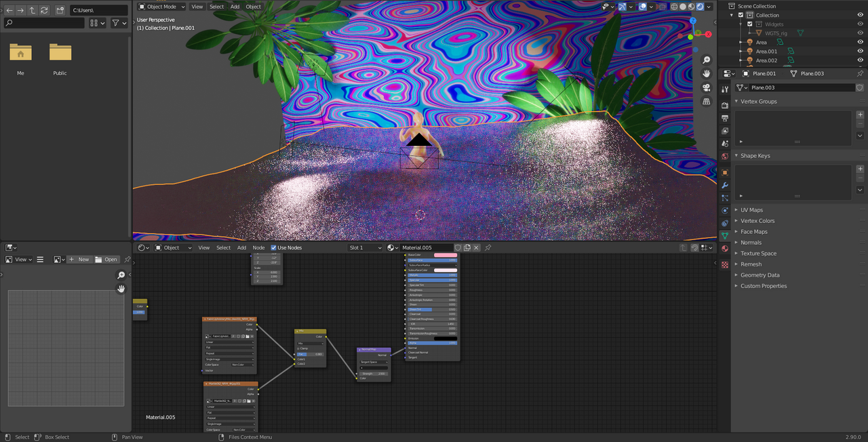
Task: Open Modifier wrench properties tab
Action: pos(725,185)
